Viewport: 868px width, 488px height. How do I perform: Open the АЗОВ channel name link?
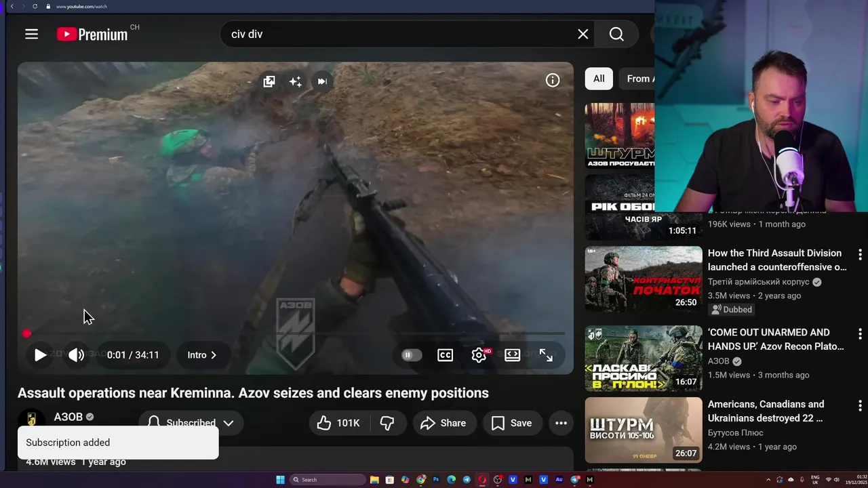[x=68, y=417]
